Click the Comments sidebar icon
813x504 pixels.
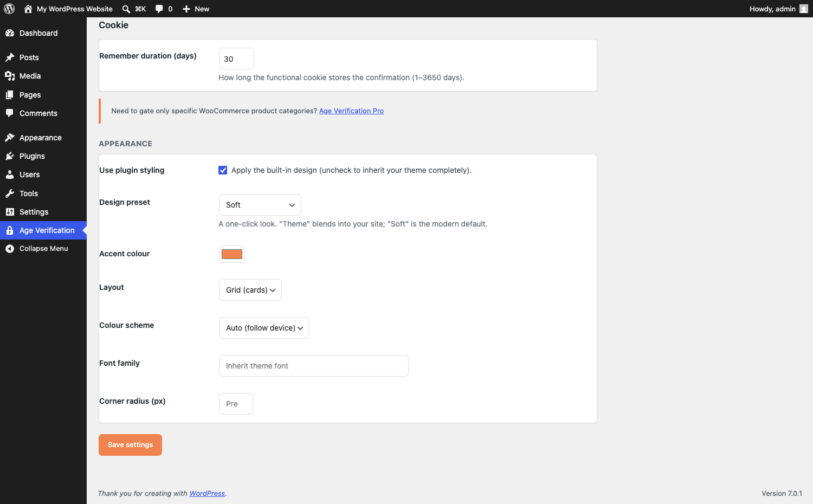10,113
